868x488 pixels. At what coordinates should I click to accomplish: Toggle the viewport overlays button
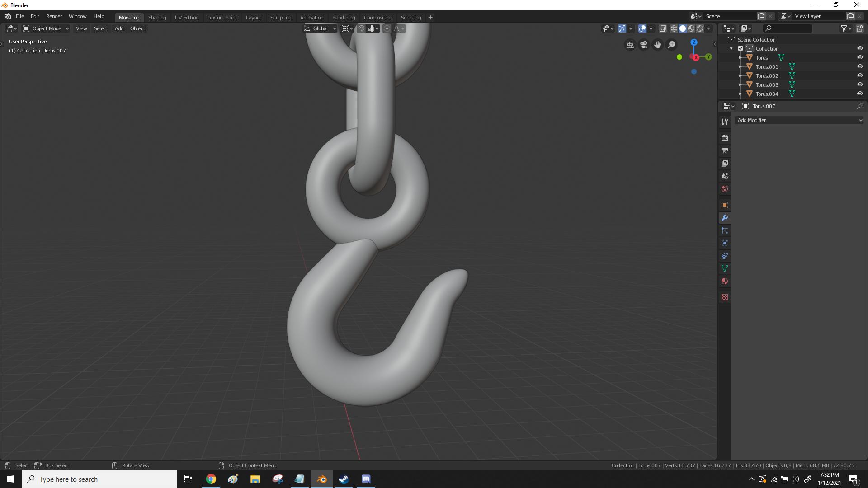[642, 28]
